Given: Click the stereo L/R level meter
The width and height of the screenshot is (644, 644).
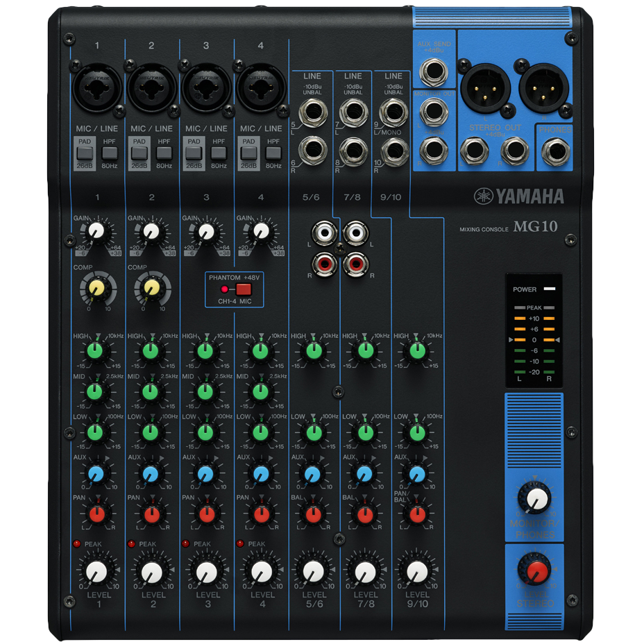Looking at the screenshot, I should [x=534, y=341].
